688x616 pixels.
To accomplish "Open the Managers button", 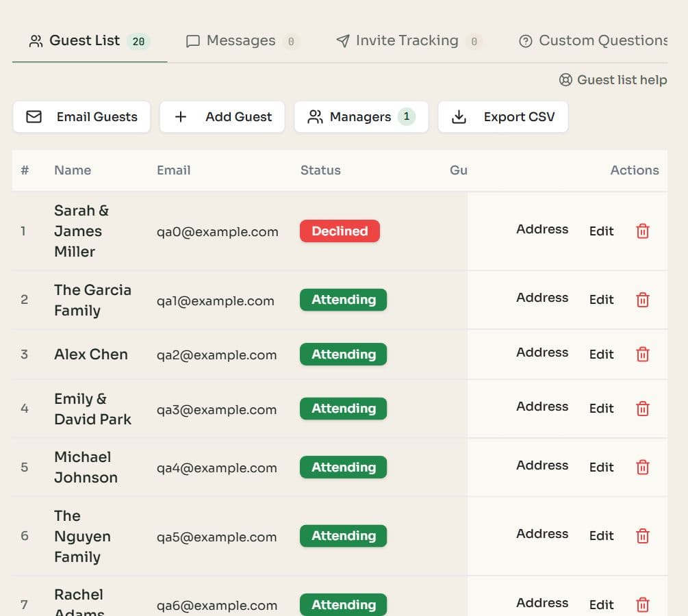I will point(361,117).
